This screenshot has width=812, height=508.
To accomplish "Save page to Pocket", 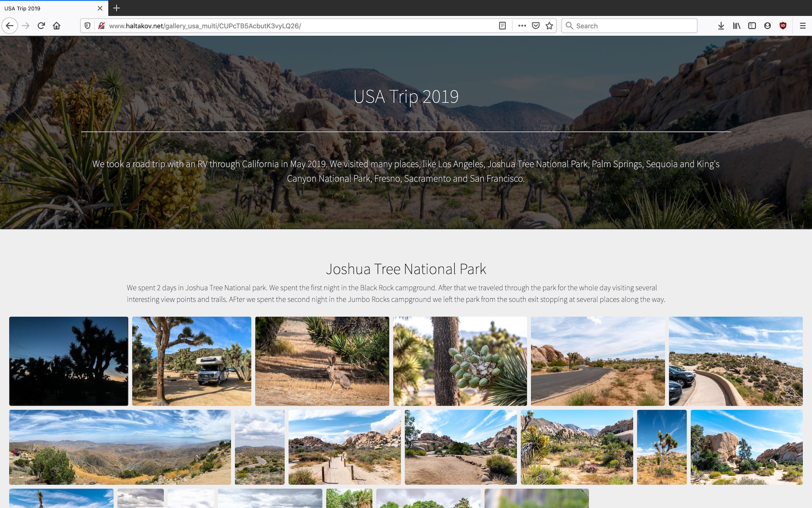I will point(536,26).
